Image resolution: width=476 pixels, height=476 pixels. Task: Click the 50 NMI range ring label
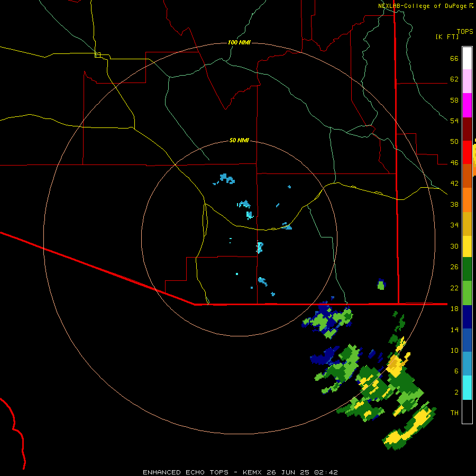coord(239,140)
